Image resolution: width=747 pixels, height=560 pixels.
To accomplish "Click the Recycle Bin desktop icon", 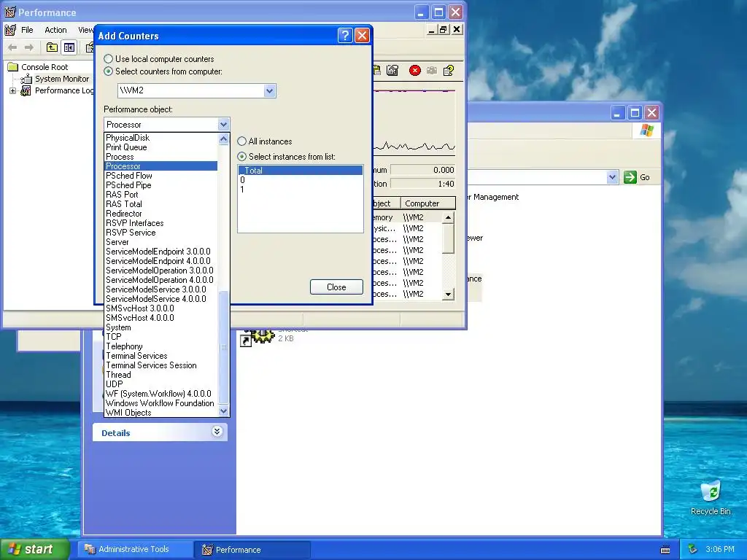I will 711,498.
